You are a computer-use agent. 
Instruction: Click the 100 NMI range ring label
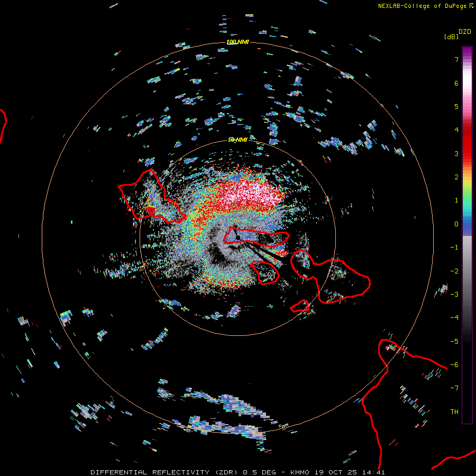(237, 42)
